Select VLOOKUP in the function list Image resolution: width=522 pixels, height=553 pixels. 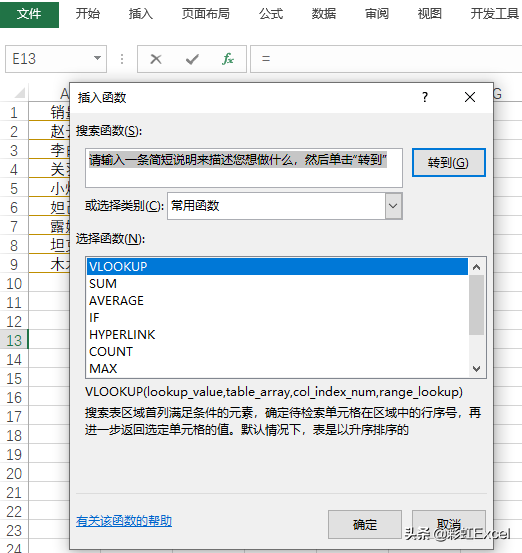(x=277, y=267)
